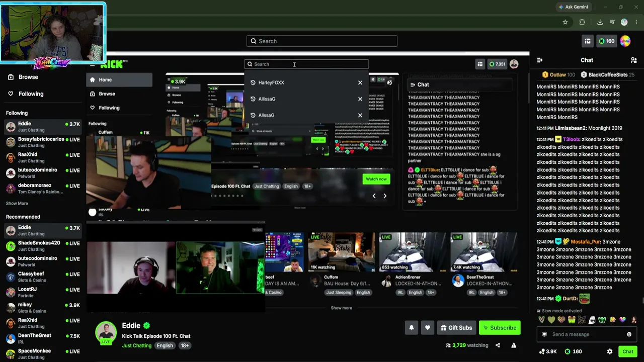Open the emoji picker in the message box
Screen dimensions: 644x362
coord(629,334)
